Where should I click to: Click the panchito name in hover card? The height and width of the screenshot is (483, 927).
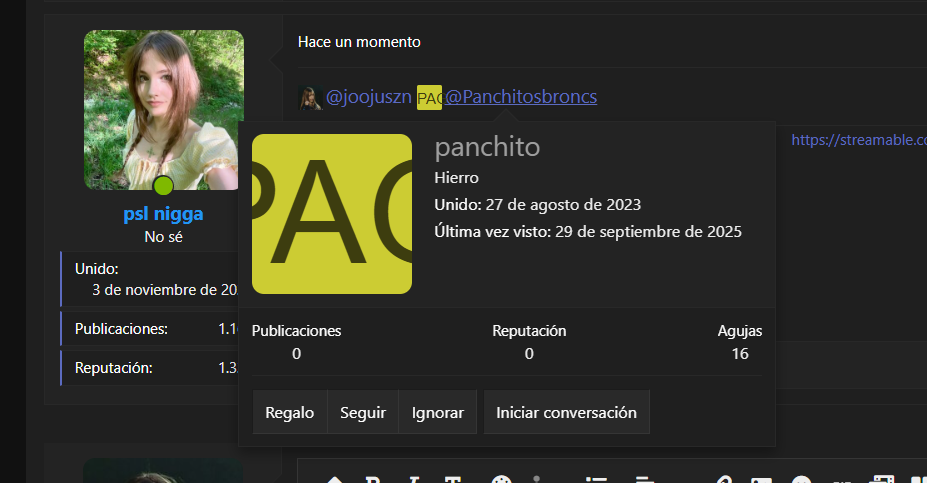(x=487, y=147)
